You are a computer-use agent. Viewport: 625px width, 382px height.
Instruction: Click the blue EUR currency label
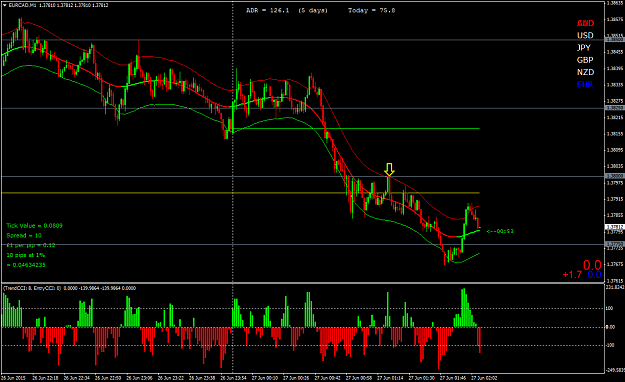585,85
